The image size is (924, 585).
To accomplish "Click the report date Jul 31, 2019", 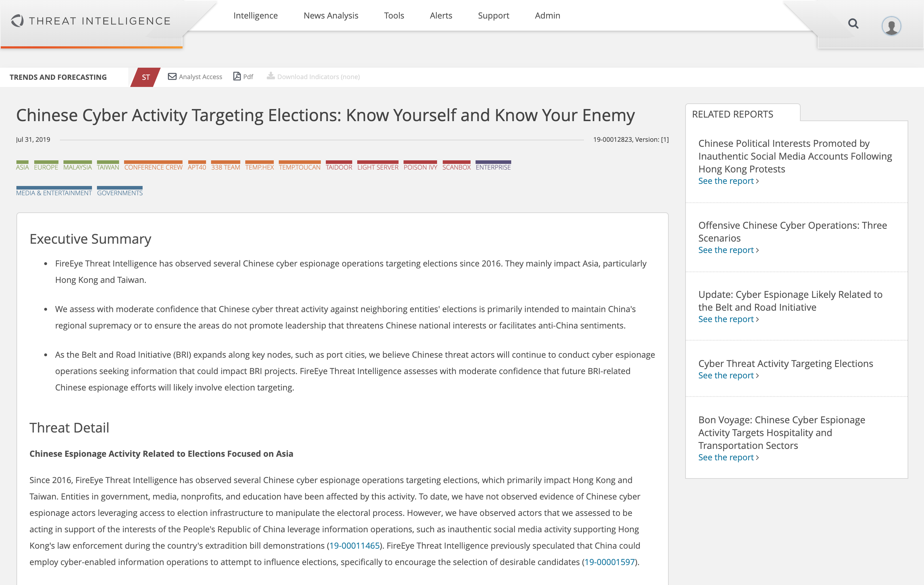I will tap(33, 140).
